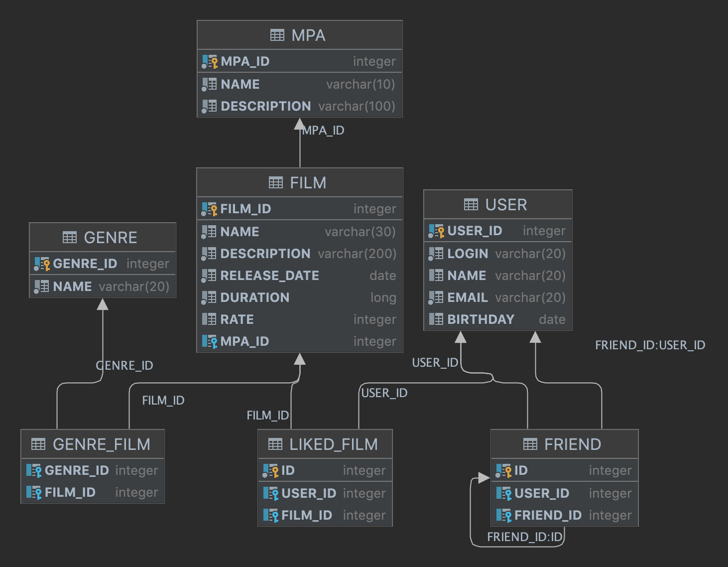Click column icon beside RELEASE_DATE in FILM
The width and height of the screenshot is (728, 567).
[x=209, y=276]
